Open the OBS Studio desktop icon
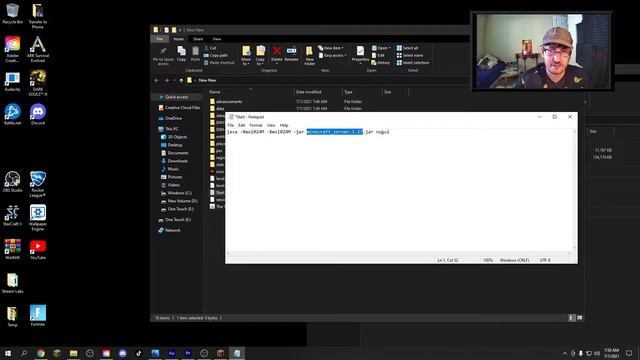Image resolution: width=640 pixels, height=360 pixels. click(12, 182)
